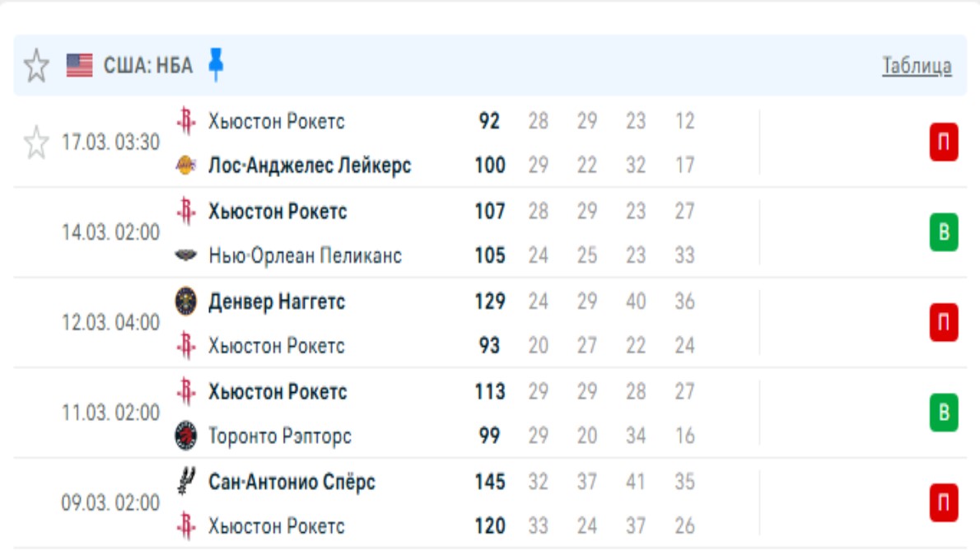This screenshot has height=551, width=980.
Task: Click green В win badge for 14.03 match
Action: pyautogui.click(x=944, y=233)
